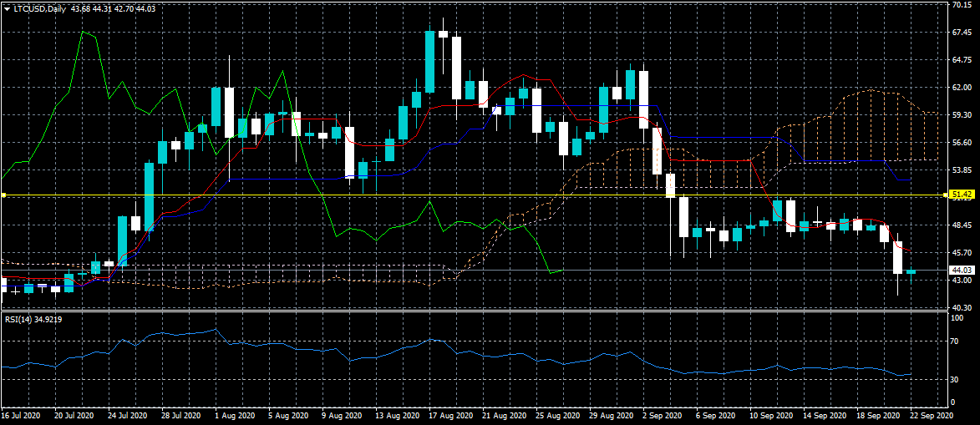980x425 pixels.
Task: Click the RSI(14) 34.9219 indicator label
Action: 33,319
